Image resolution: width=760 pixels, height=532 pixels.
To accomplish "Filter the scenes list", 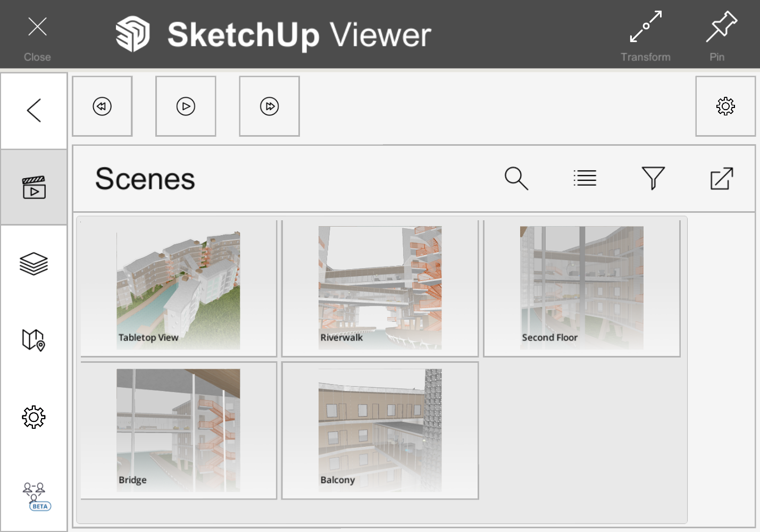I will (653, 178).
